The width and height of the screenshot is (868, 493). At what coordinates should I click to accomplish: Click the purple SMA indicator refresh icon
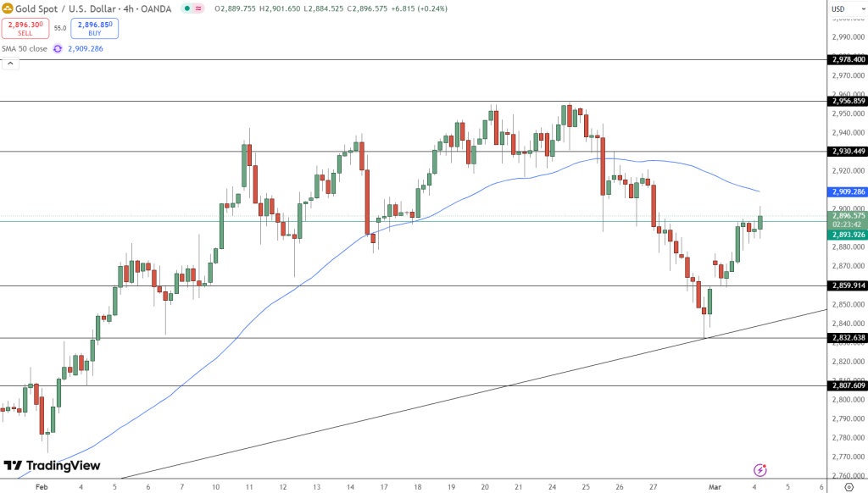coord(58,48)
